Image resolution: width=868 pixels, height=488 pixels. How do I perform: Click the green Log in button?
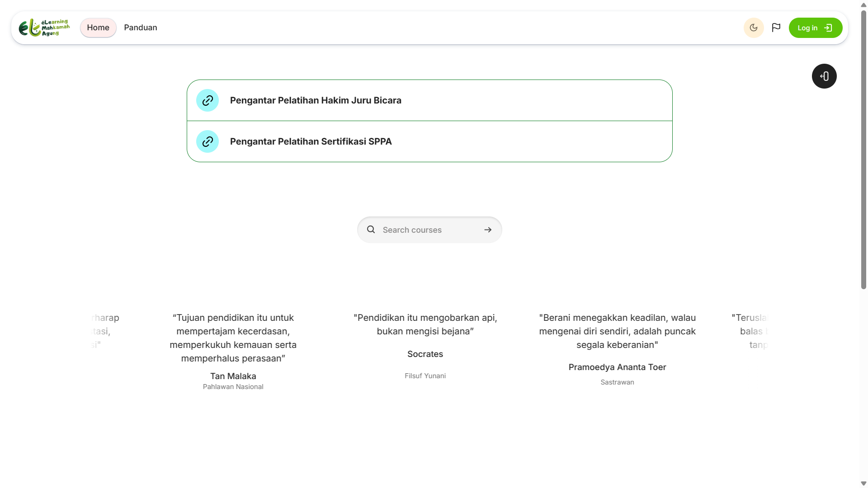816,28
